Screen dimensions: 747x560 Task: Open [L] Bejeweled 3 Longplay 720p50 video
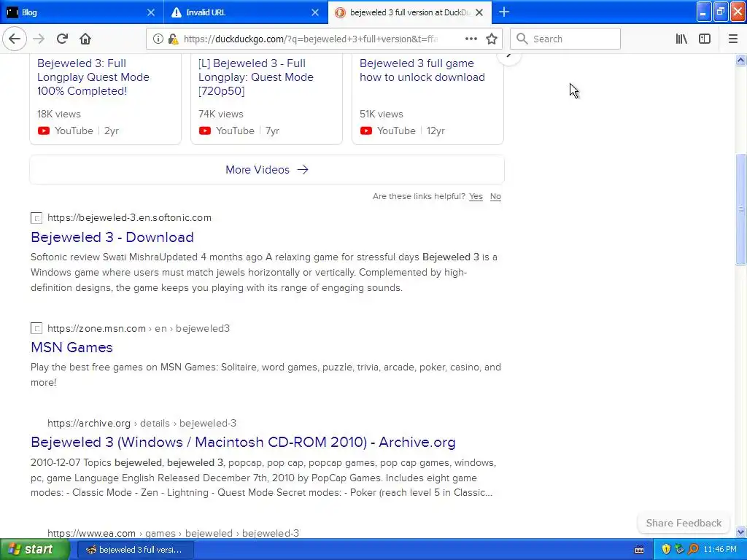(x=256, y=77)
